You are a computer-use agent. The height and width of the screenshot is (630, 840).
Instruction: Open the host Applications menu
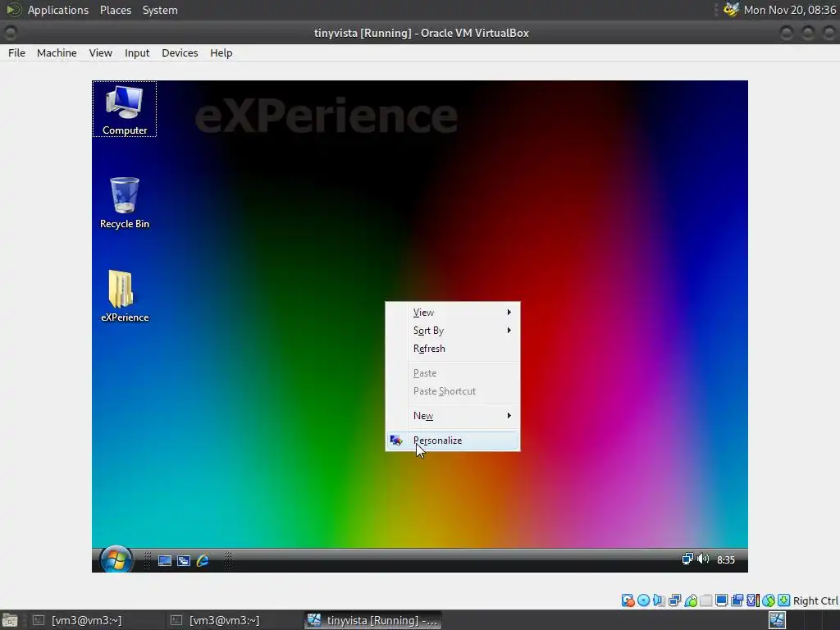[58, 10]
